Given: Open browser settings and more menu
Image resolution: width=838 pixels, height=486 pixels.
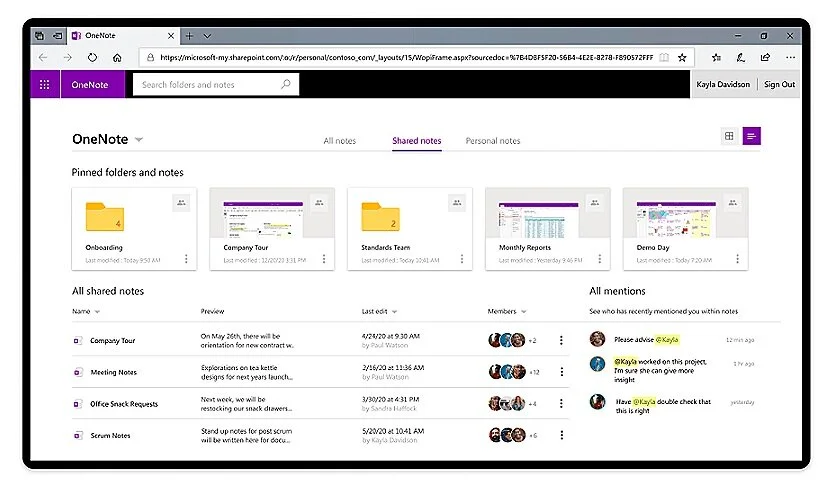Looking at the screenshot, I should (790, 57).
